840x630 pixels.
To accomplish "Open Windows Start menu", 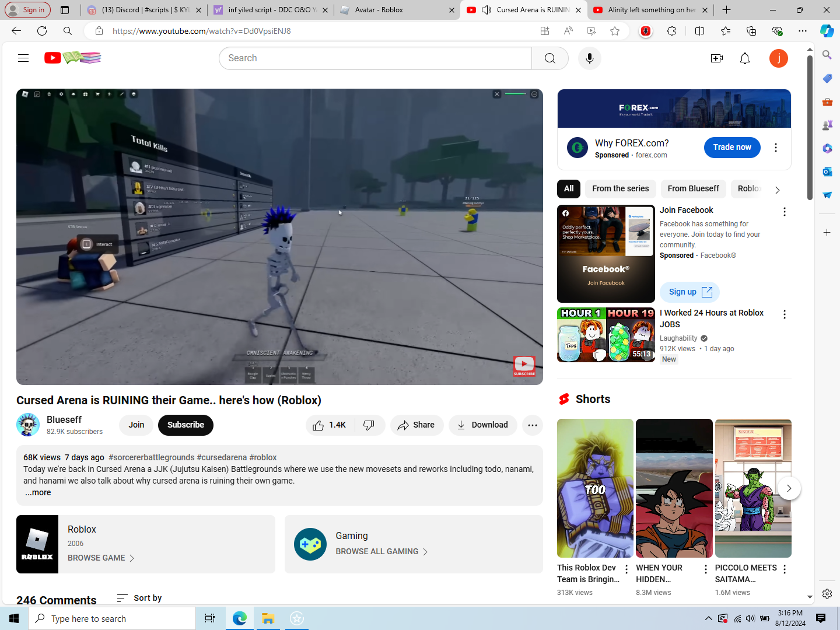I will coord(14,618).
